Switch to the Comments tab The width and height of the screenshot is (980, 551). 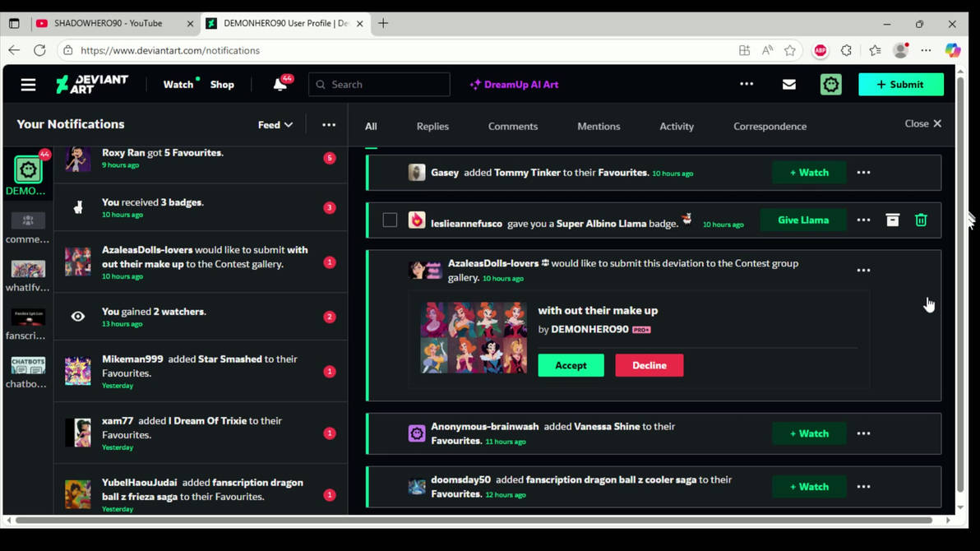point(512,127)
